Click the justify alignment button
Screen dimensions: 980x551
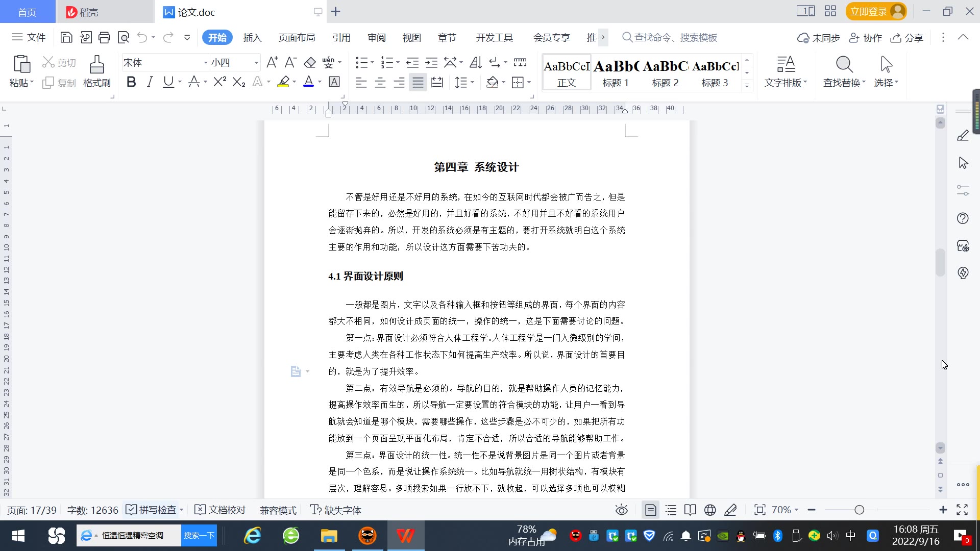point(418,82)
